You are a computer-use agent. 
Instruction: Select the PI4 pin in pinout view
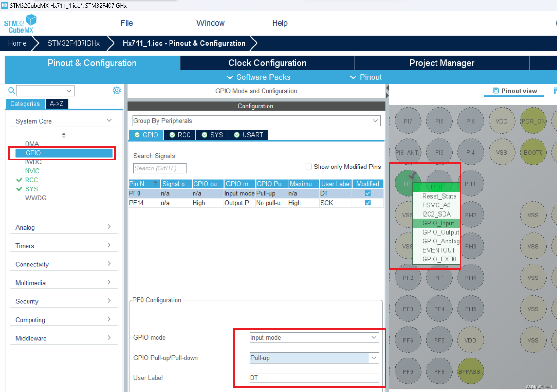click(x=471, y=153)
